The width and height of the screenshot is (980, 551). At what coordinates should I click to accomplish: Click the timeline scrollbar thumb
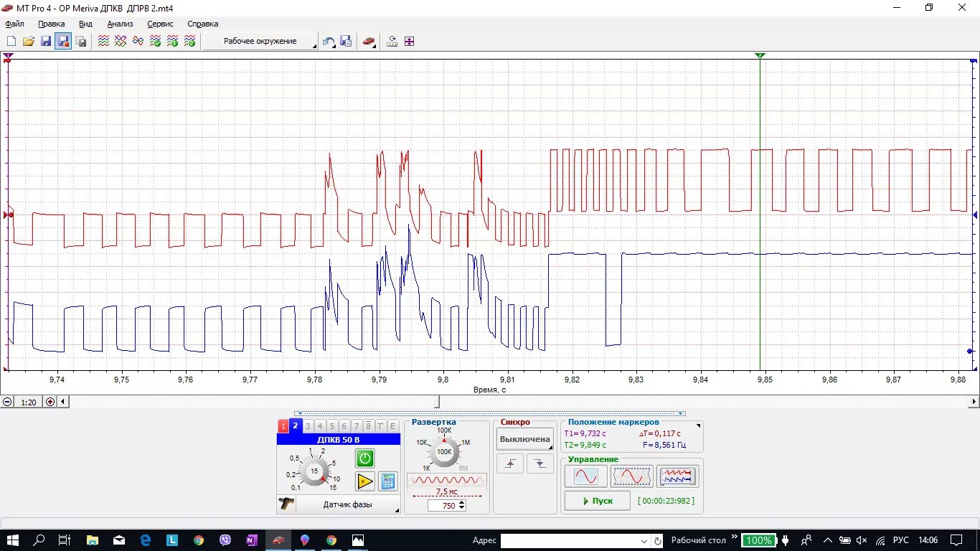[437, 402]
